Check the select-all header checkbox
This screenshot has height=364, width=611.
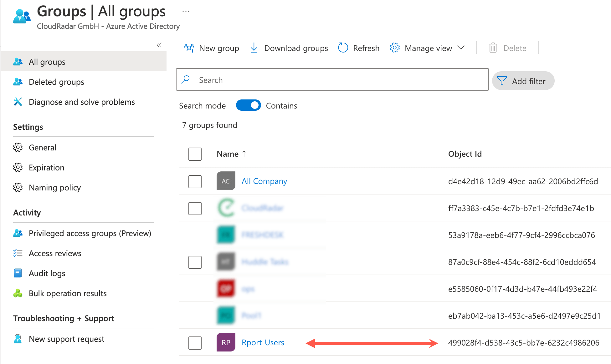pyautogui.click(x=195, y=154)
